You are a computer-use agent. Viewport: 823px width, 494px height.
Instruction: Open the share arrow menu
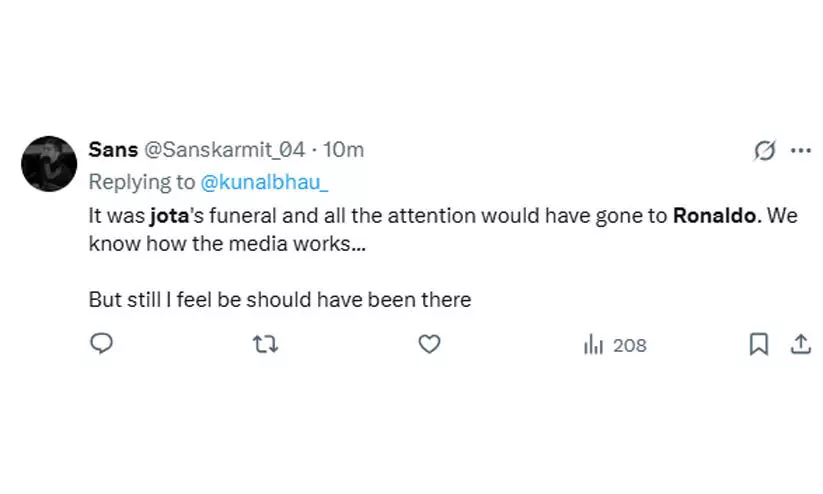coord(800,344)
